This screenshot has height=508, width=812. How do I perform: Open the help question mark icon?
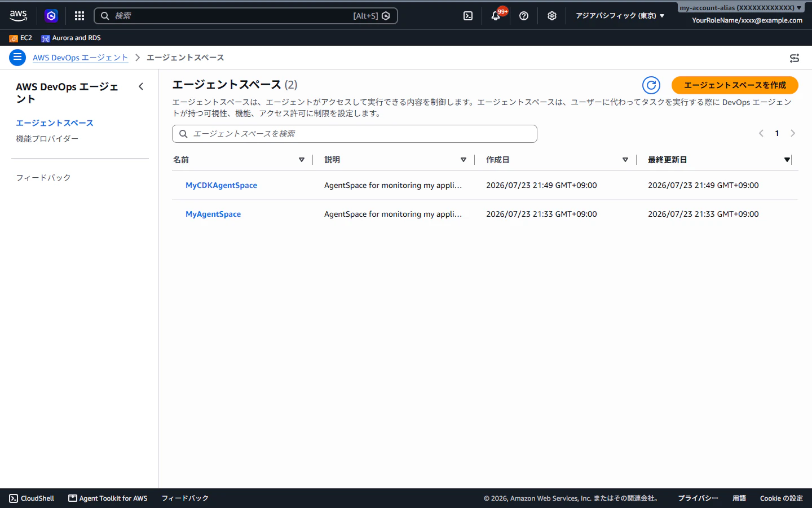click(524, 16)
